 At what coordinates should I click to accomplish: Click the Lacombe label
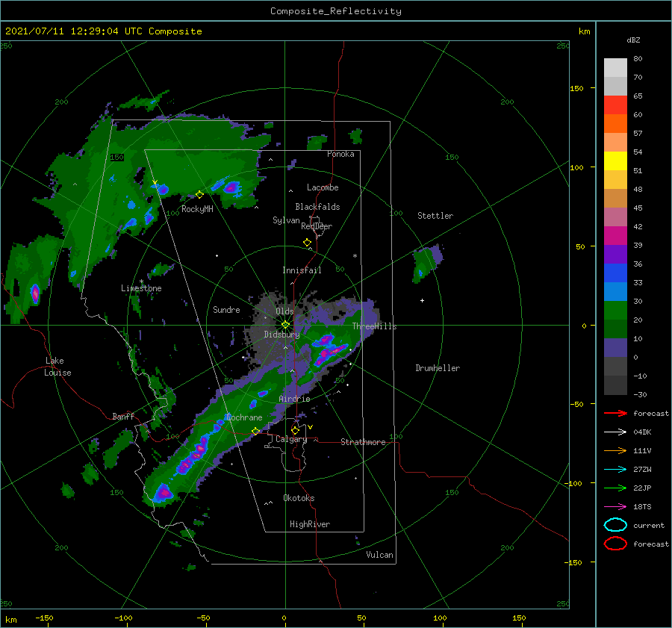[323, 187]
